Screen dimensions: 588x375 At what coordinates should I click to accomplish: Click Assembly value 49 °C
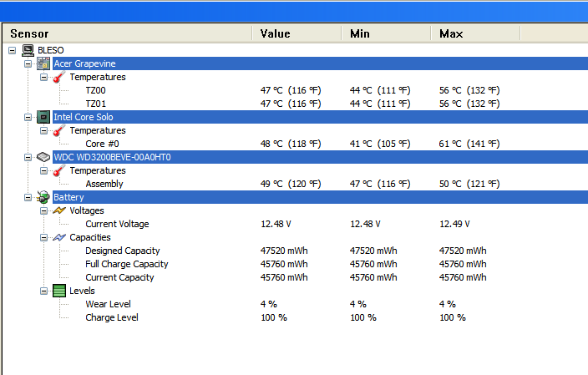coord(291,184)
